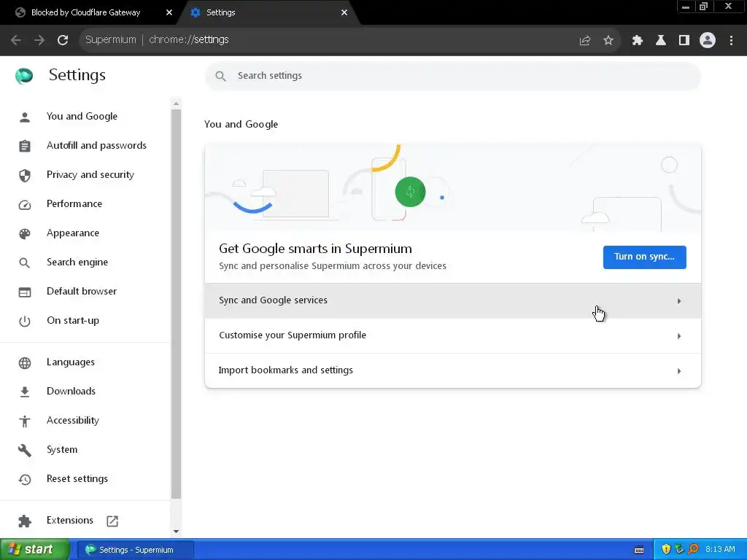Click the download arrow icon for Downloads
The height and width of the screenshot is (560, 747).
point(25,392)
